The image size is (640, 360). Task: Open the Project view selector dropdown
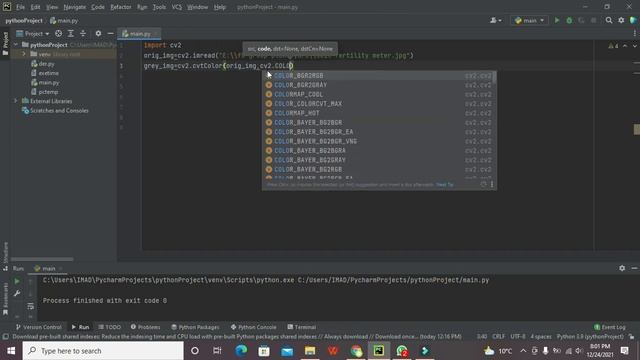point(33,33)
